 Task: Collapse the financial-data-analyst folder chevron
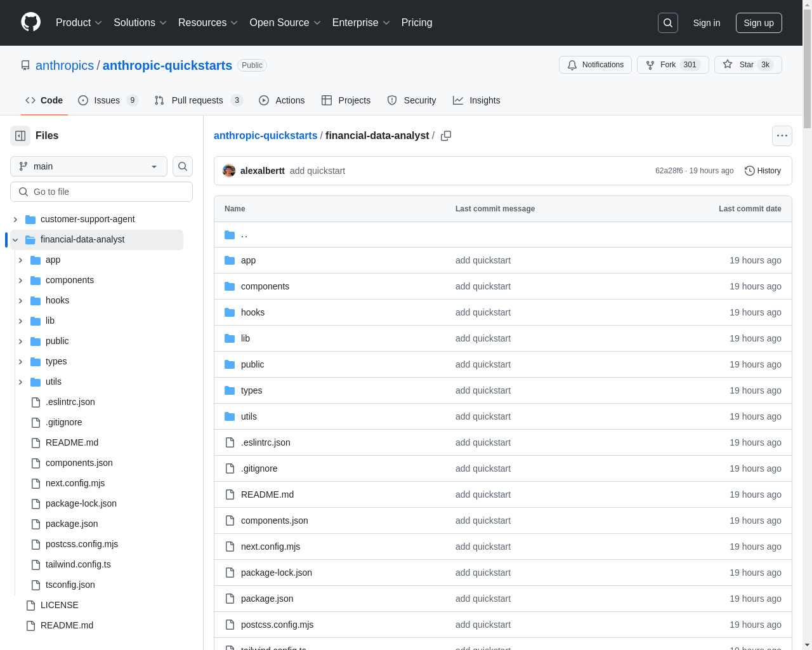(15, 239)
